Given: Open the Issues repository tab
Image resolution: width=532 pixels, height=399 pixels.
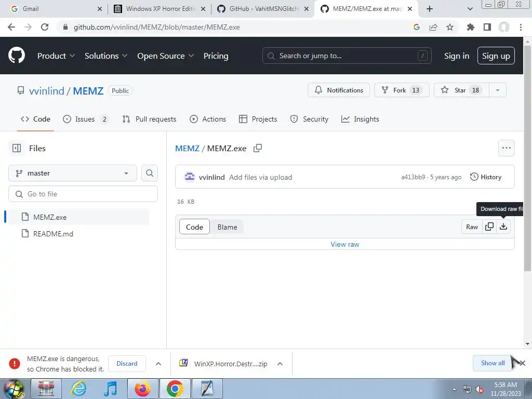Looking at the screenshot, I should [86, 119].
